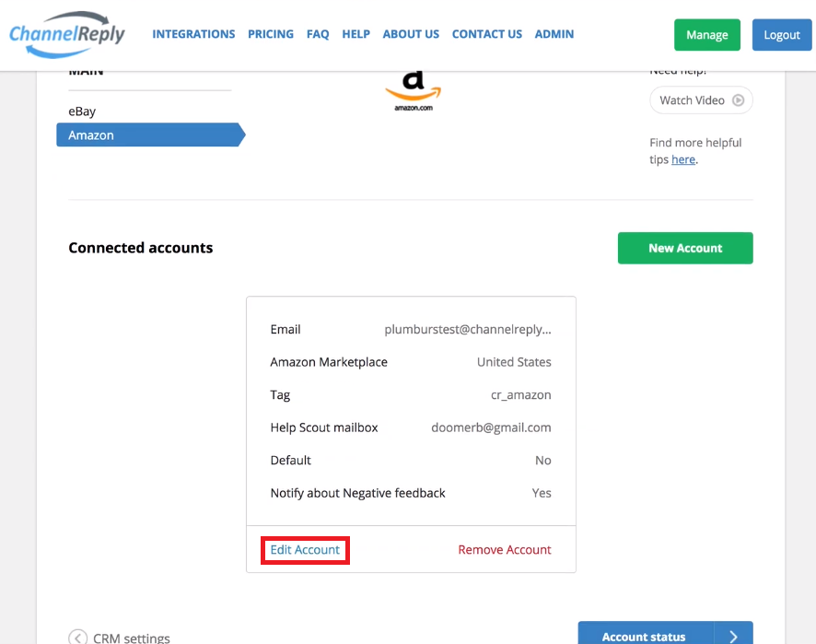816x644 pixels.
Task: Click the Amazon logo image
Action: click(414, 91)
